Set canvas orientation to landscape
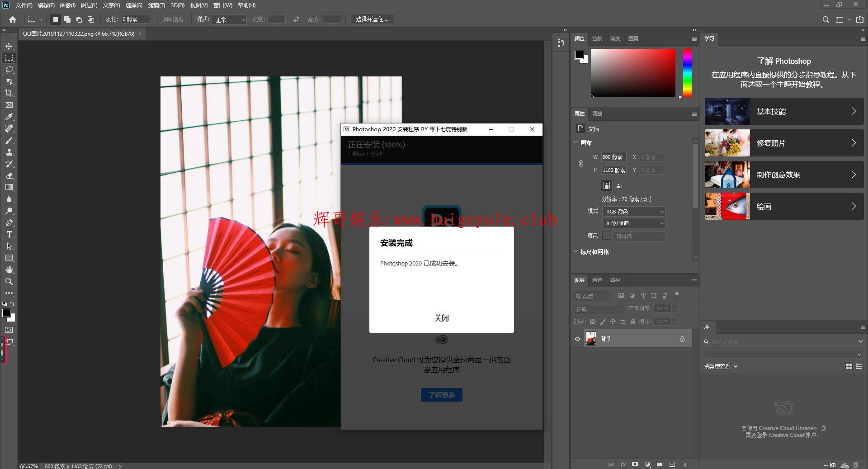Viewport: 868px width, 469px height. tap(618, 185)
